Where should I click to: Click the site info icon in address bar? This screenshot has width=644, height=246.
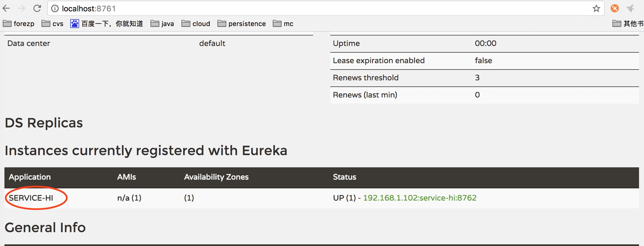coord(55,9)
